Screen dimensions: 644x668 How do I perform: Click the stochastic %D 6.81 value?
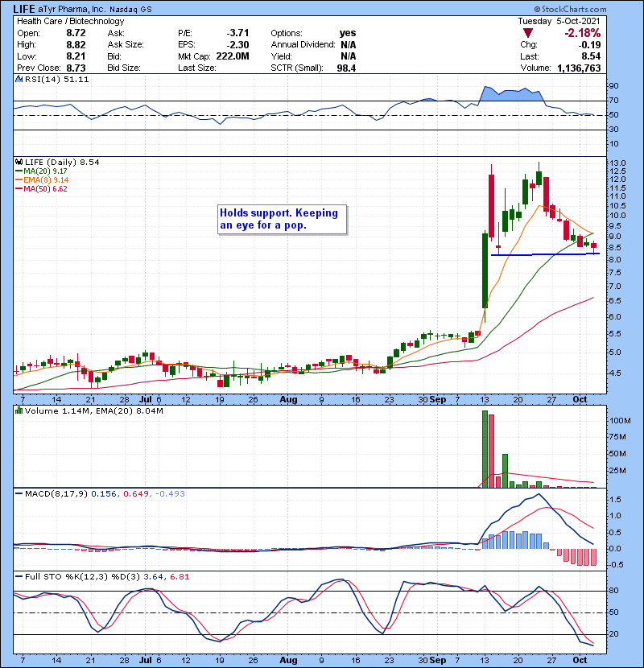(x=180, y=576)
